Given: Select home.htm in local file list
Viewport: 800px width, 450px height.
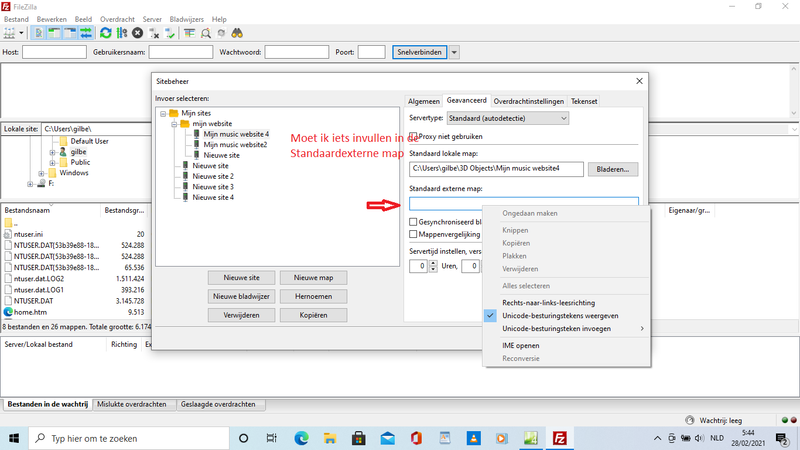Looking at the screenshot, I should 30,312.
